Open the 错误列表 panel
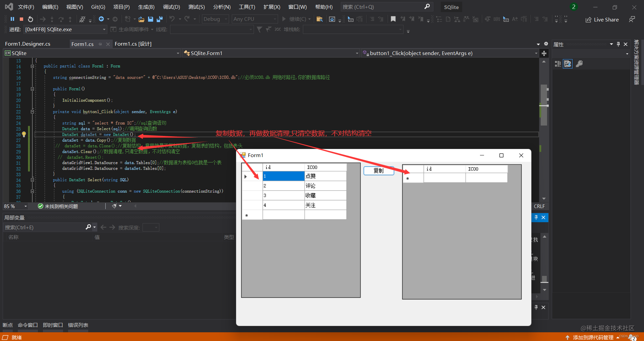This screenshot has height=341, width=644. click(x=78, y=325)
